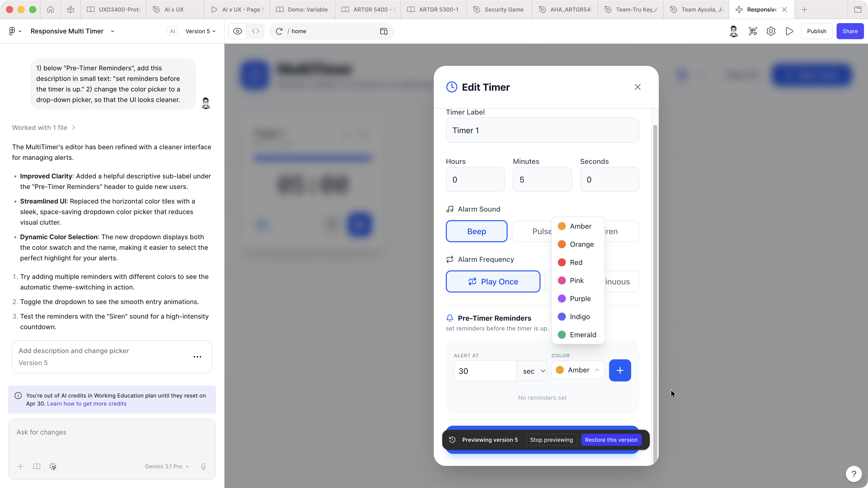Choose Amber in color dropdown list
Image resolution: width=868 pixels, height=488 pixels.
(578, 226)
